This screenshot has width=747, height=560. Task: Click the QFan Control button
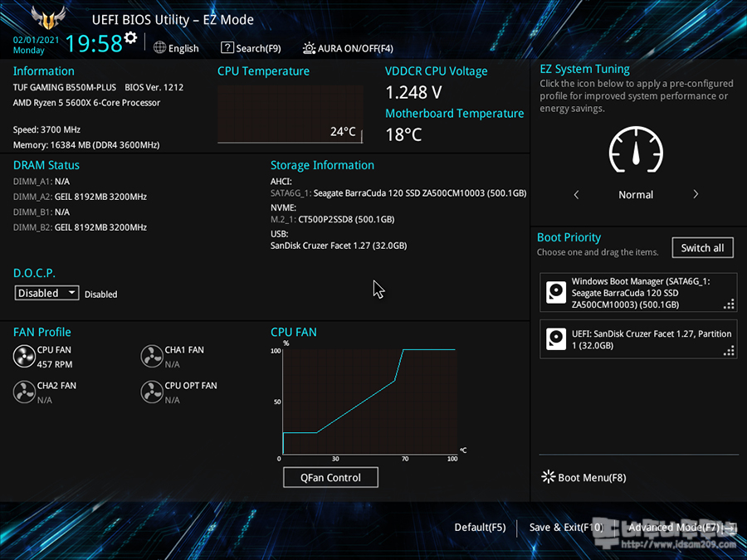pos(330,477)
